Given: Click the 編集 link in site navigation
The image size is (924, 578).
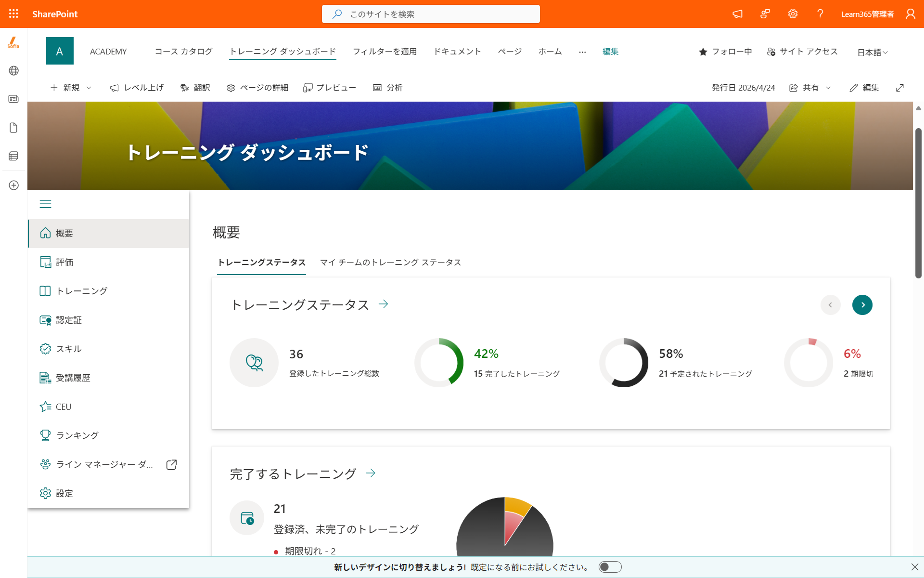Looking at the screenshot, I should click(610, 52).
